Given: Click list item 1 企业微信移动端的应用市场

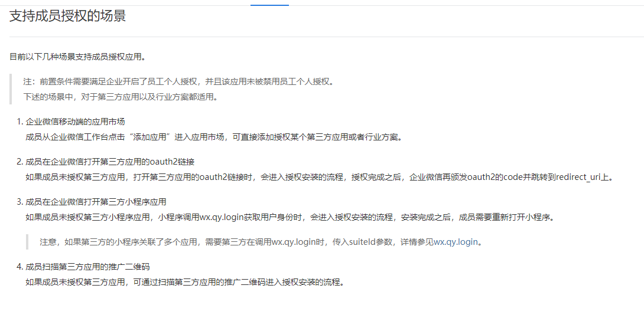Looking at the screenshot, I should 75,122.
